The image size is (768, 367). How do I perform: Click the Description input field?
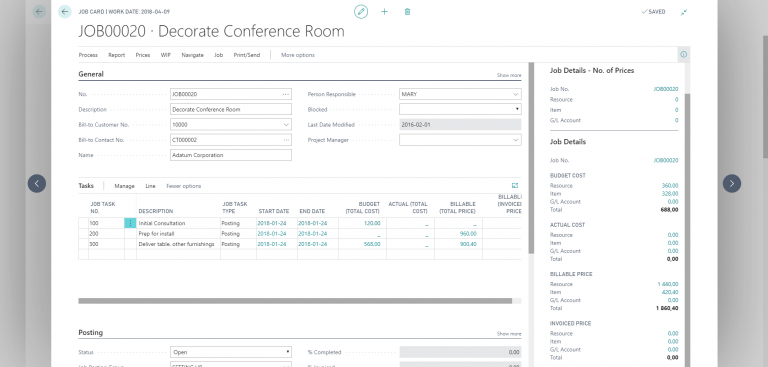[x=231, y=109]
